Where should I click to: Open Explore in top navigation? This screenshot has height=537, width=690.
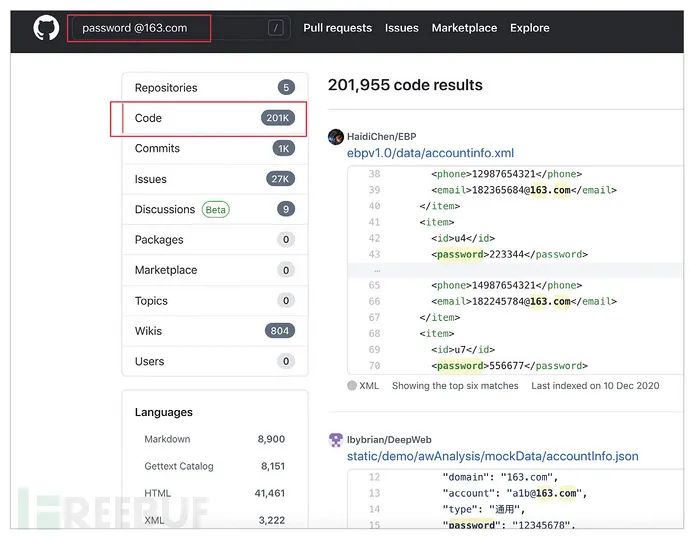pos(529,28)
